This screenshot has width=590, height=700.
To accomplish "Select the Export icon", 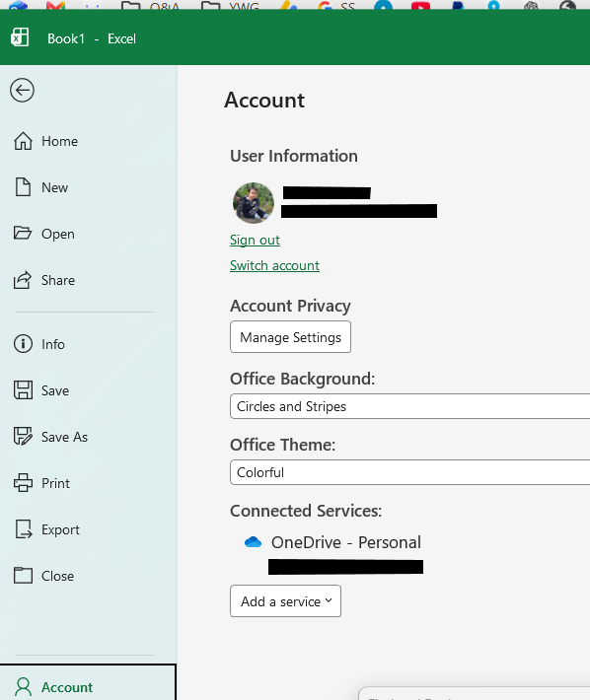I will (x=24, y=529).
